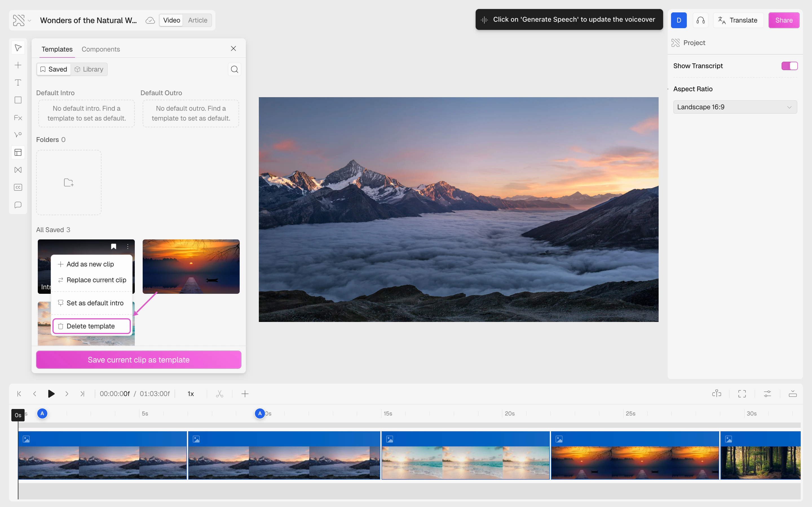The image size is (812, 507).
Task: Click the fullscreen icon above timeline
Action: click(742, 394)
